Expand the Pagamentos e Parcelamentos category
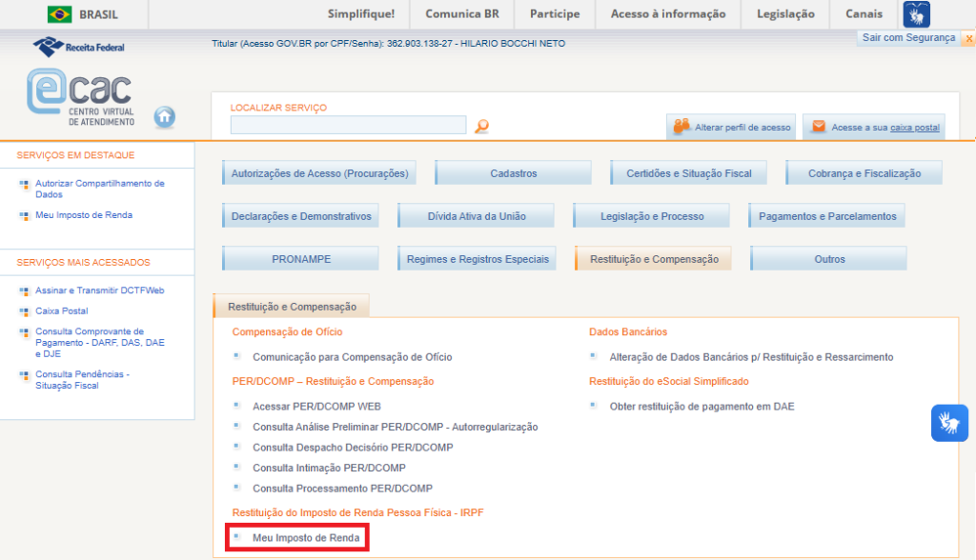 (826, 216)
